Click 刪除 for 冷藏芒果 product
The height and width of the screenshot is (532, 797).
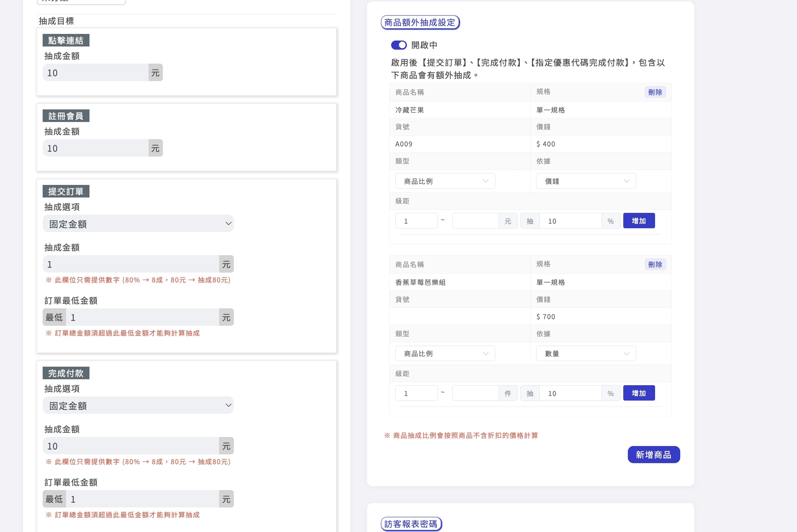[655, 92]
